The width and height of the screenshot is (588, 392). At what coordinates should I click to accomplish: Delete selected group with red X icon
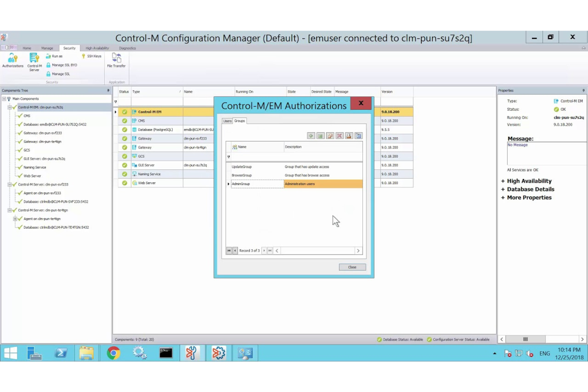tap(339, 136)
